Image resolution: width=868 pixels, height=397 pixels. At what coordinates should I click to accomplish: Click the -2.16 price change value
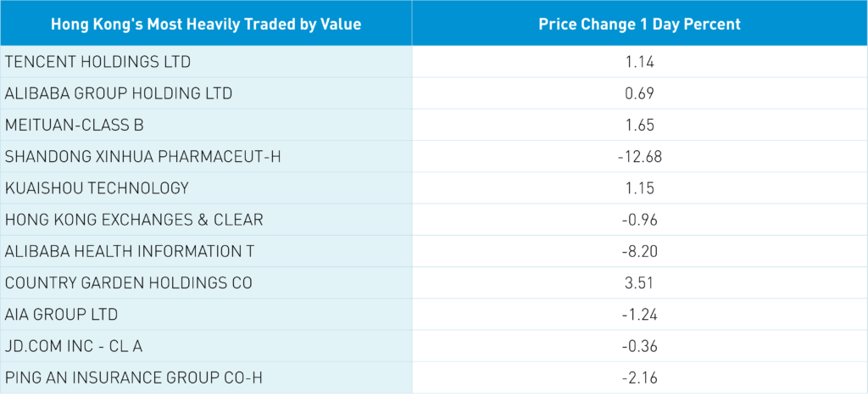[639, 377]
